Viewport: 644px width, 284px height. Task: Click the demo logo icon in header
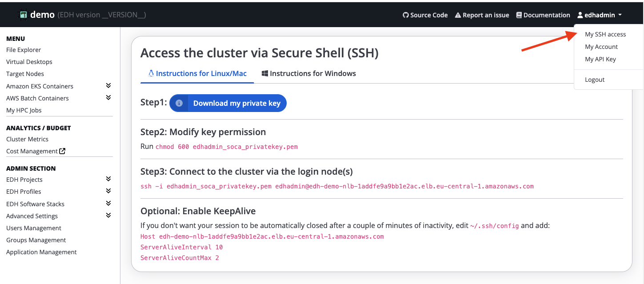click(23, 15)
